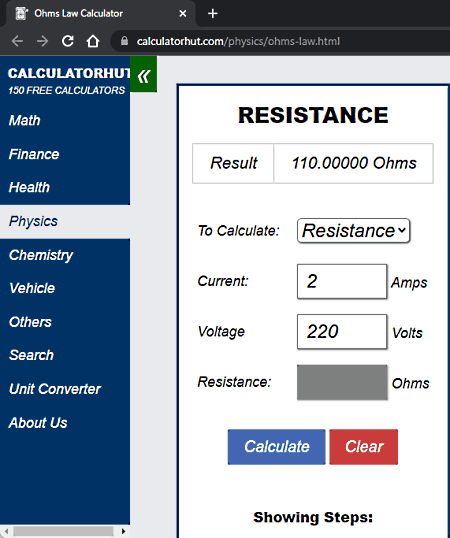Click the Current input field
The width and height of the screenshot is (450, 538).
pos(342,281)
